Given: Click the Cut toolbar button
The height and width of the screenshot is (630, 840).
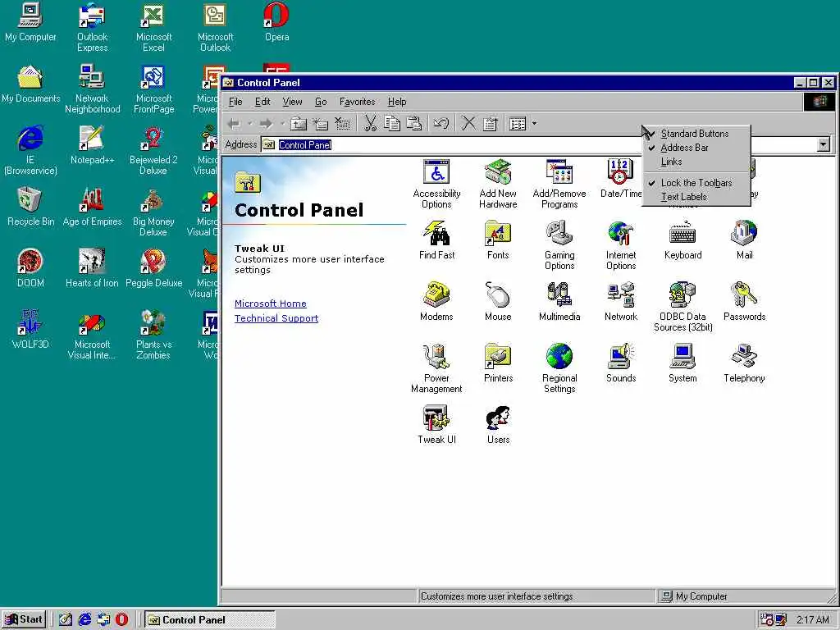Looking at the screenshot, I should coord(370,124).
